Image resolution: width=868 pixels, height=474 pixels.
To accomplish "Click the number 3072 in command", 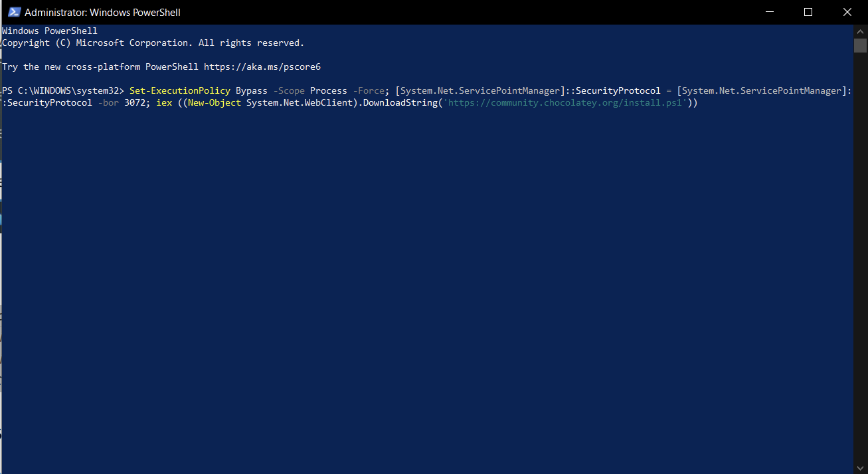I will [135, 103].
